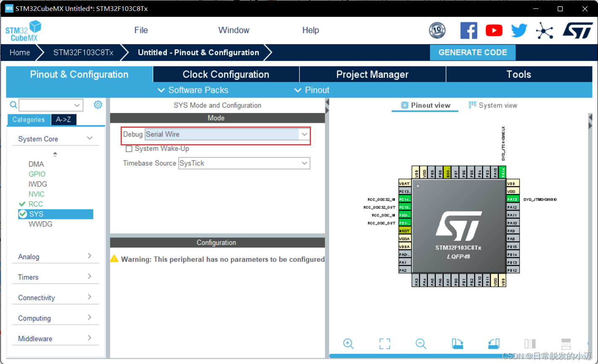Open the Window menu
Viewport: 598px width, 364px height.
click(234, 30)
